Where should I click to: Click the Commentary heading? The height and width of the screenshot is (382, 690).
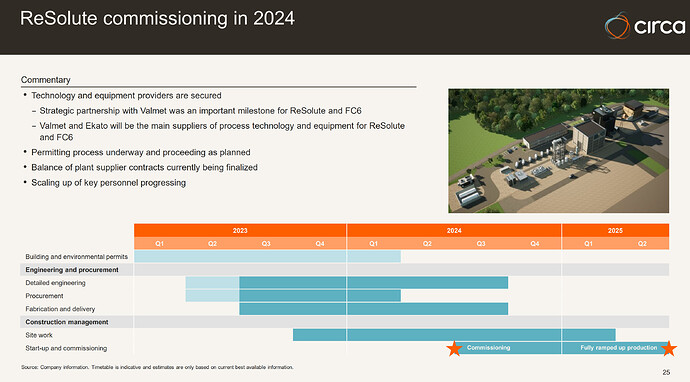46,80
